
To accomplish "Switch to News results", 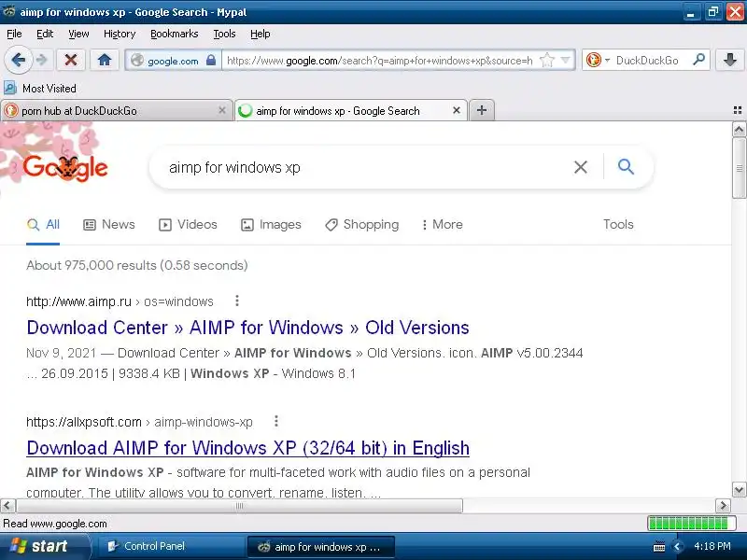I will [x=109, y=224].
